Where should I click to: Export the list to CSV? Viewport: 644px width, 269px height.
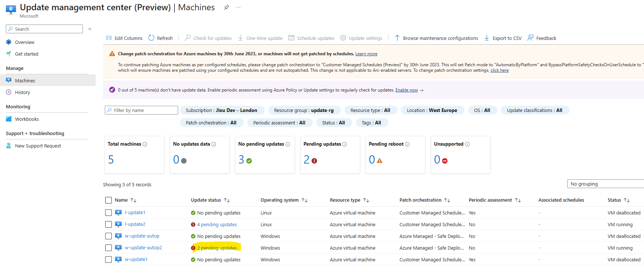pos(503,38)
